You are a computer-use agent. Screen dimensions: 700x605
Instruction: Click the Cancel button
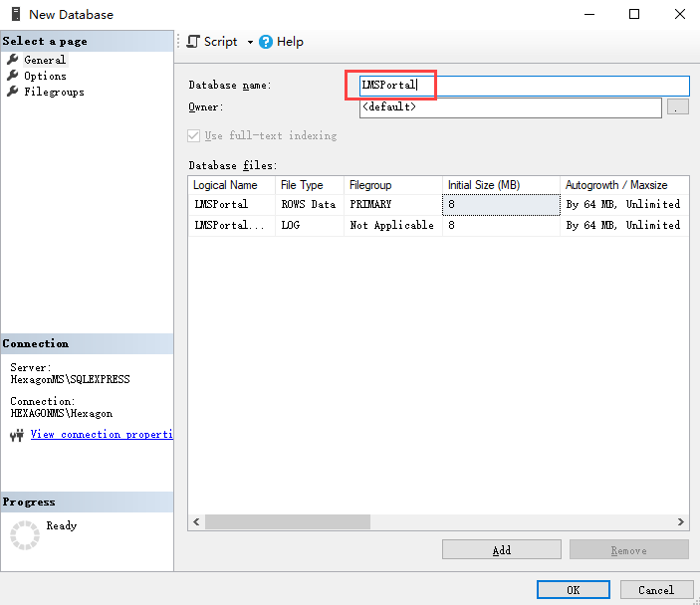pyautogui.click(x=656, y=589)
